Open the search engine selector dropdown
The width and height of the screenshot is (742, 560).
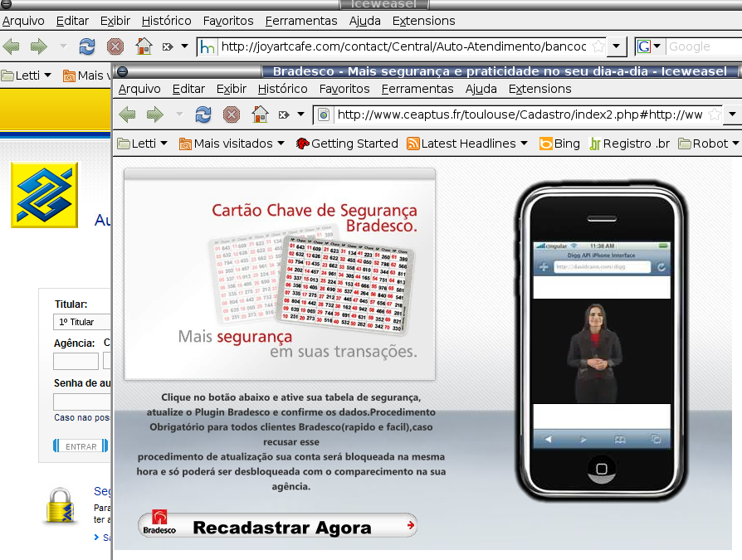tap(657, 46)
